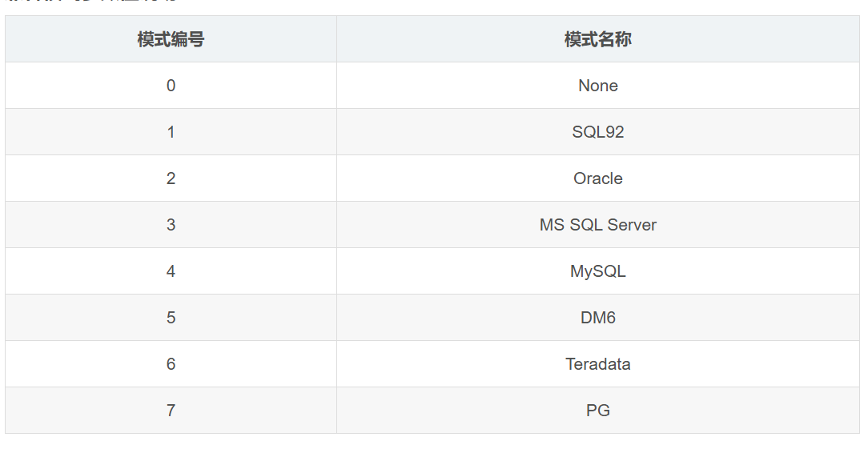Select mode number 5 cell
The height and width of the screenshot is (449, 868).
[171, 318]
